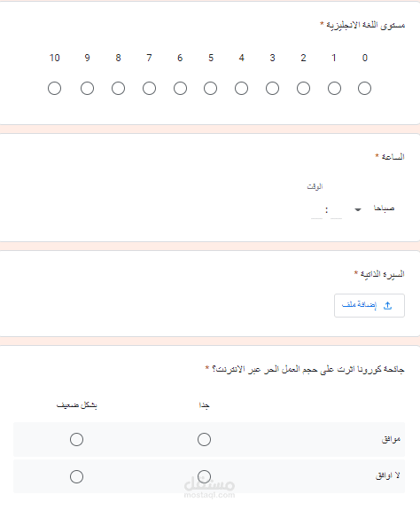Select English level 6 radio button
Screen dimensions: 420x510
pyautogui.click(x=180, y=88)
